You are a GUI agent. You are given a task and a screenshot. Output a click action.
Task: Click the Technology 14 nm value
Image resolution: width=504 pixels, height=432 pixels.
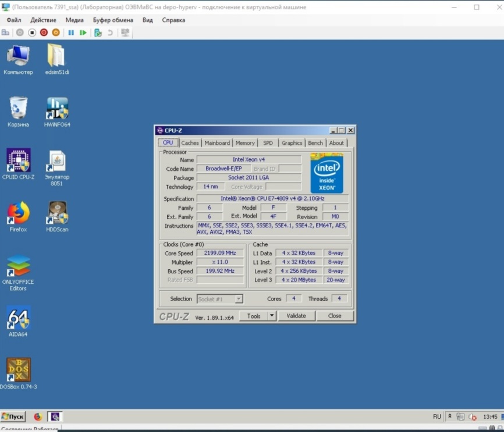click(x=211, y=187)
